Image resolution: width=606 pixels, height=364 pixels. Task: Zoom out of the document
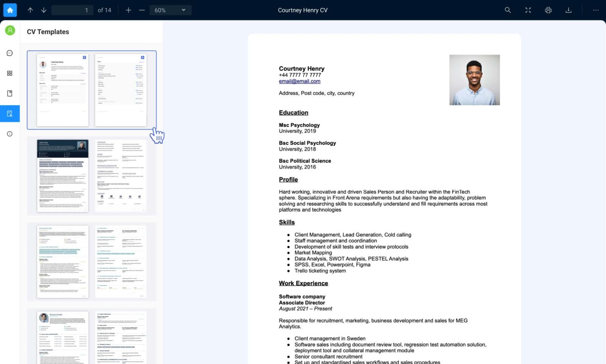pos(142,10)
